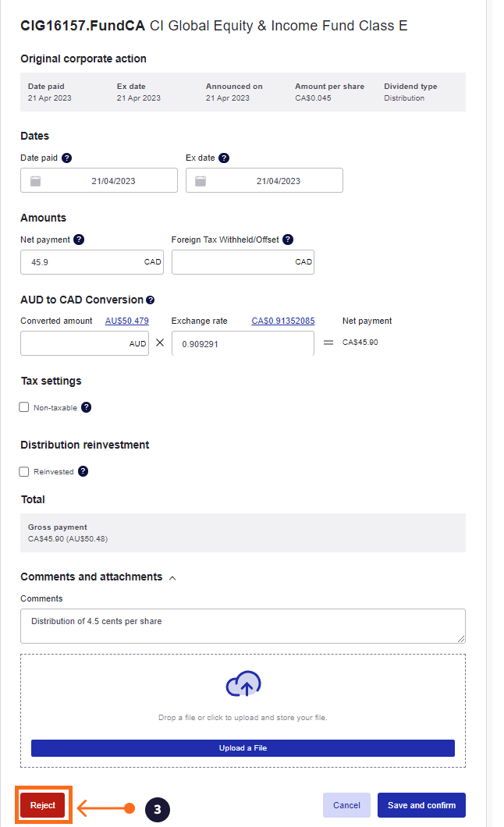
Task: Select the CIG16157.FundCA fund heading
Action: pos(82,26)
